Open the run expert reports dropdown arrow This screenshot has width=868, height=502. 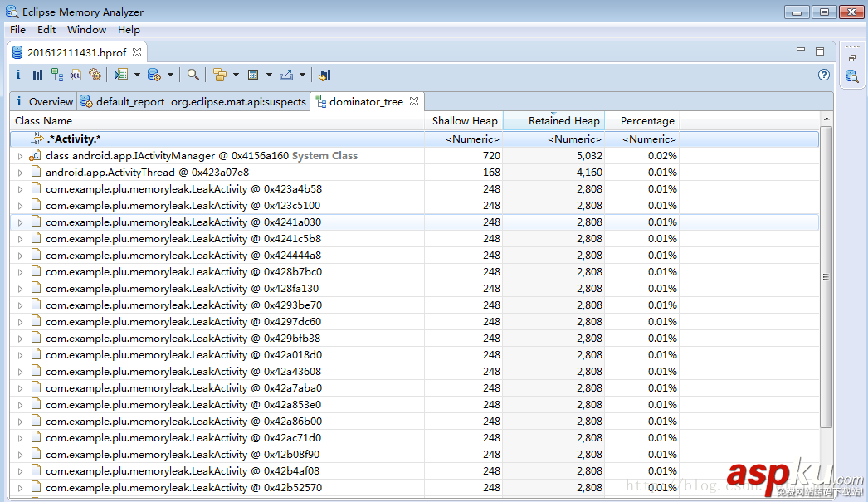click(x=137, y=75)
